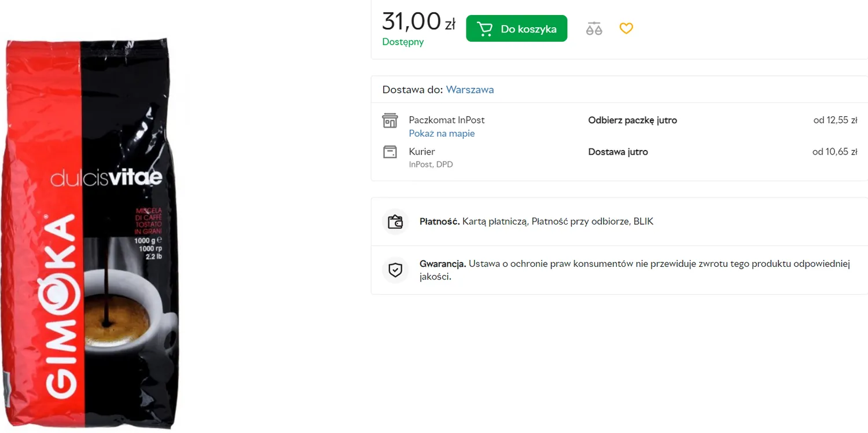Select the Płatność payment methods text
Viewport: 868px width, 433px height.
pos(536,222)
